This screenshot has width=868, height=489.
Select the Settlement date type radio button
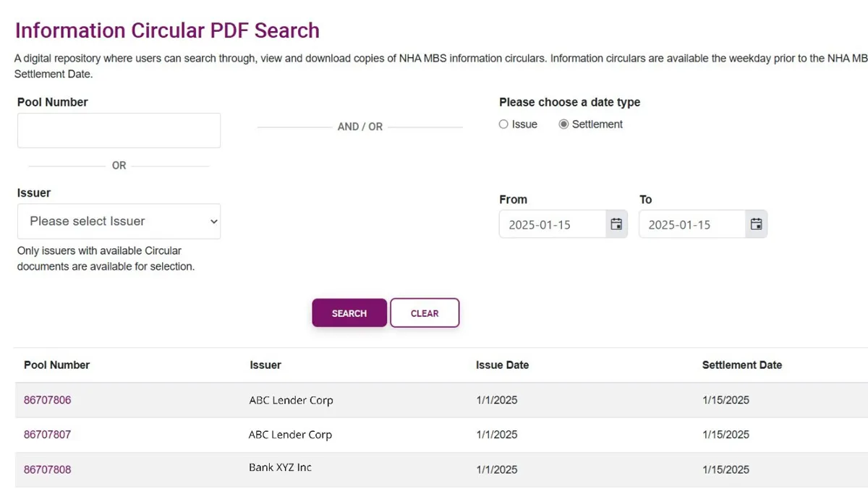[x=564, y=124]
